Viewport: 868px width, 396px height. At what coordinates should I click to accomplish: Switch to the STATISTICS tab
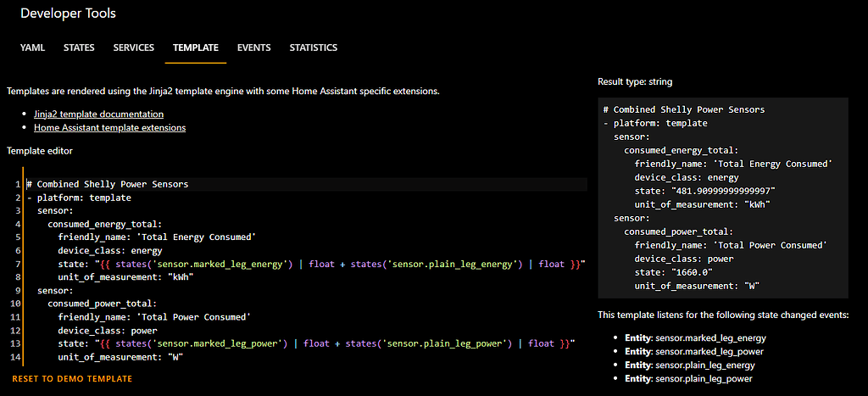tap(314, 47)
